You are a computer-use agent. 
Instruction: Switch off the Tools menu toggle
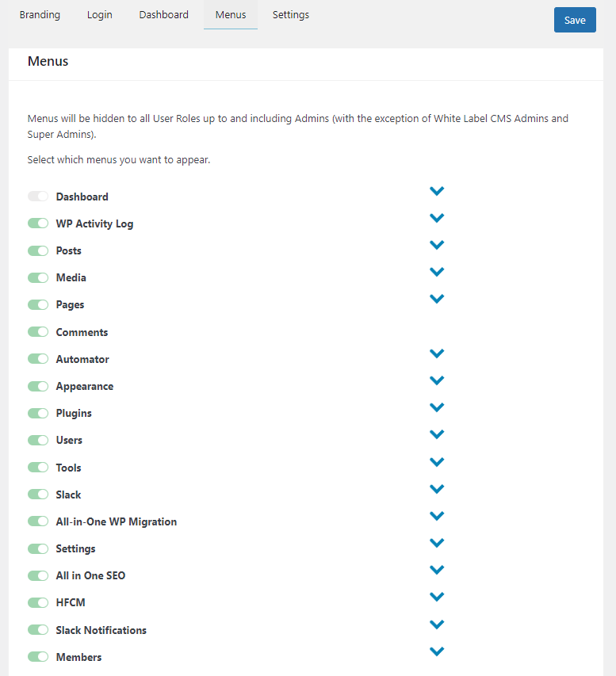[38, 468]
